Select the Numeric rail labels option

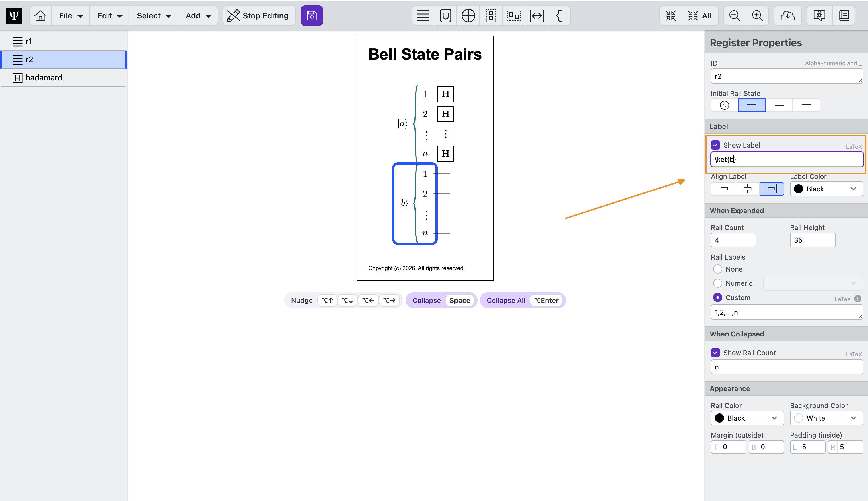tap(717, 283)
